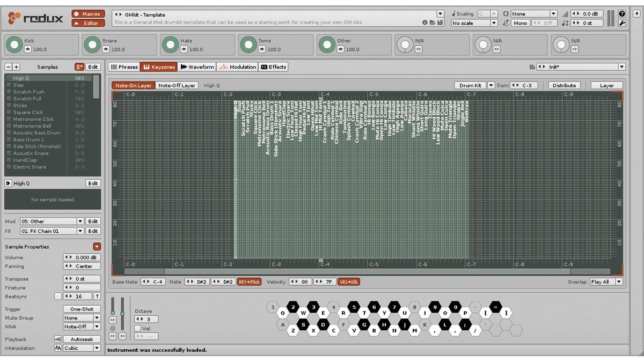The width and height of the screenshot is (644, 362).
Task: Toggle the VEL→VOL button
Action: coord(349,282)
